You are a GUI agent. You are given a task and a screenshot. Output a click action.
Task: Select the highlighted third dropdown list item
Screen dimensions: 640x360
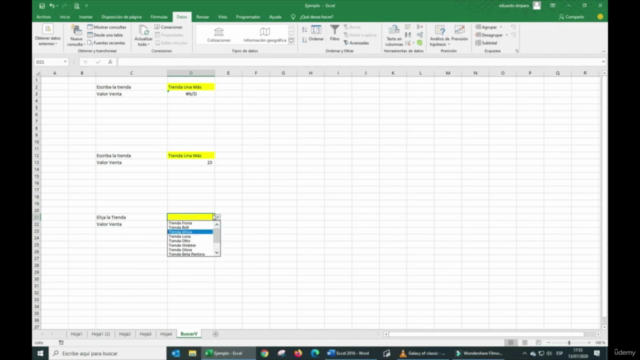tap(190, 232)
